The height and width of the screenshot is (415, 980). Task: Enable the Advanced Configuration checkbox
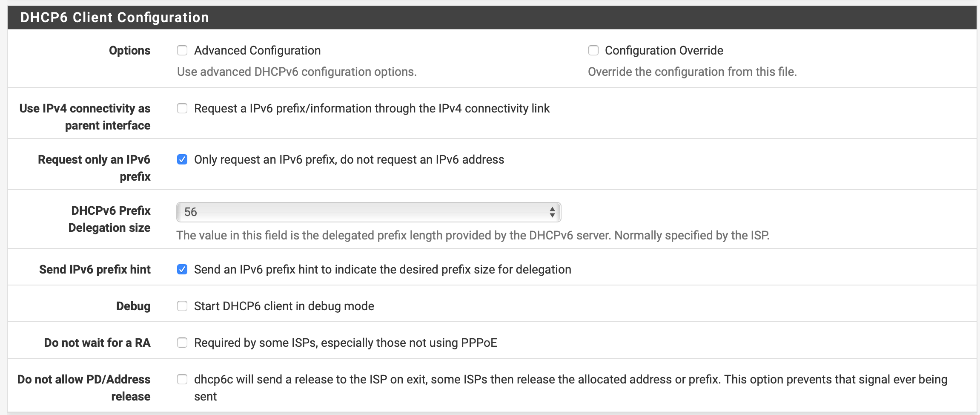[182, 51]
